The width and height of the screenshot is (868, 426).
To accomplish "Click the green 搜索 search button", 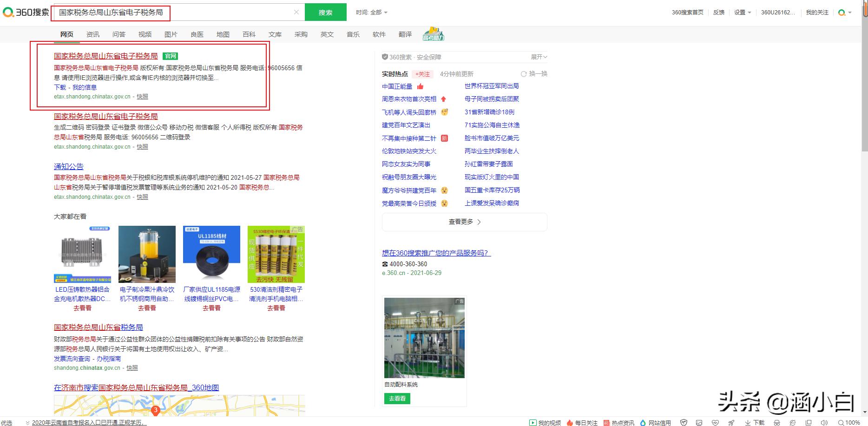I will [325, 13].
